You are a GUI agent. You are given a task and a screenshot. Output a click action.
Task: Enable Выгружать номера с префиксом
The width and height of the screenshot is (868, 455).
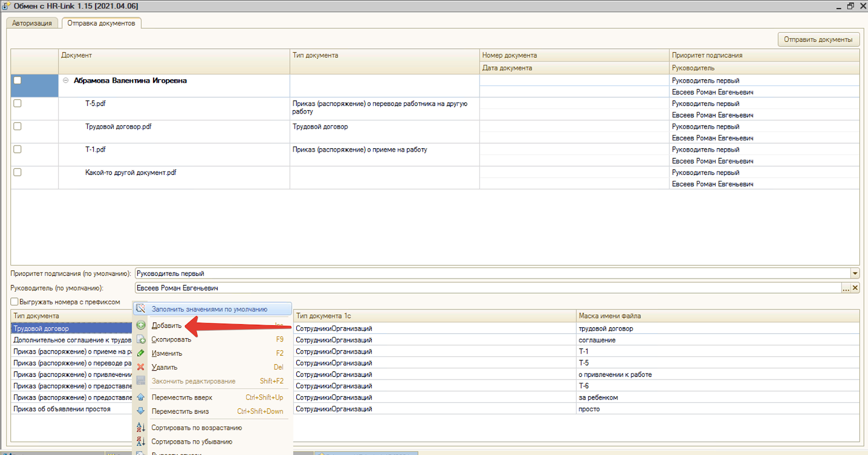[x=15, y=302]
